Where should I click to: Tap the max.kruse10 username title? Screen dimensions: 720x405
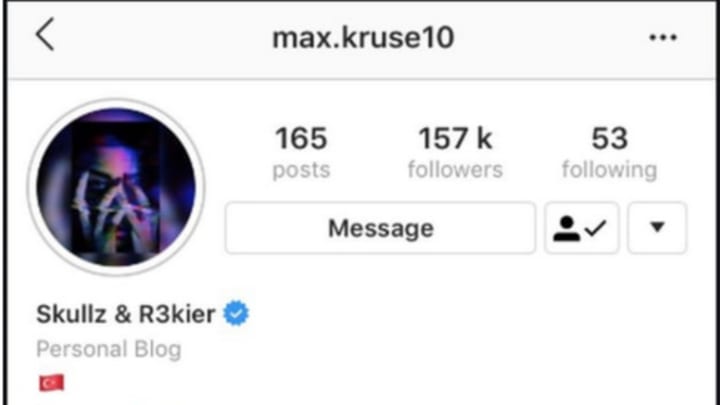click(363, 38)
